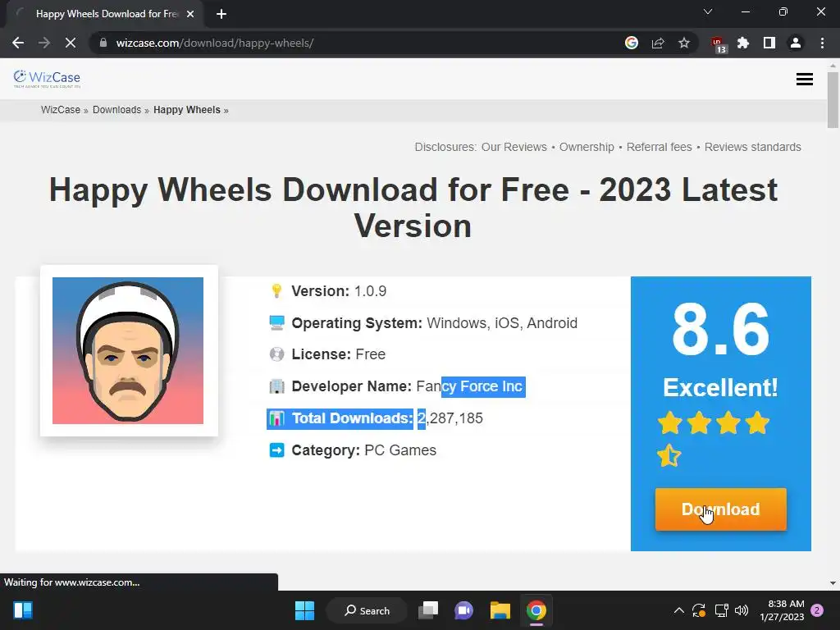Open the Referral fees disclosure
The height and width of the screenshot is (630, 840).
(x=659, y=147)
